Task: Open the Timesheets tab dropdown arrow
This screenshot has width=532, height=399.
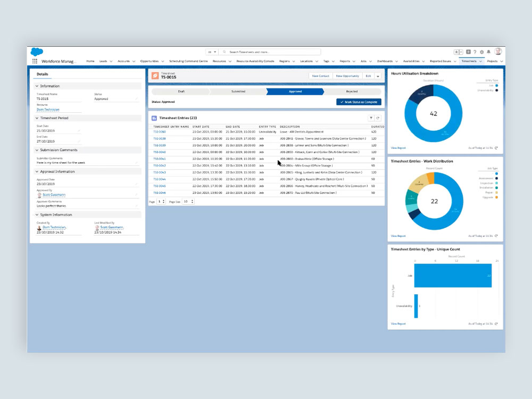Action: (480, 61)
